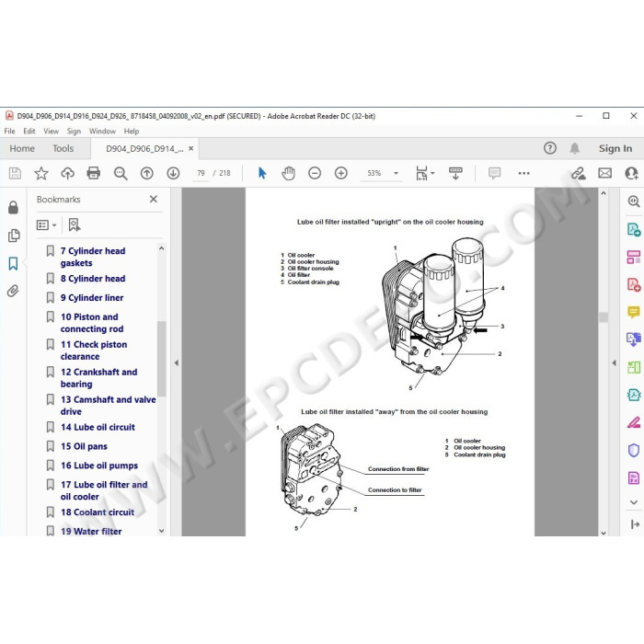Screen dimensions: 644x644
Task: Open Fill and Sign pen tool
Action: pyautogui.click(x=634, y=422)
